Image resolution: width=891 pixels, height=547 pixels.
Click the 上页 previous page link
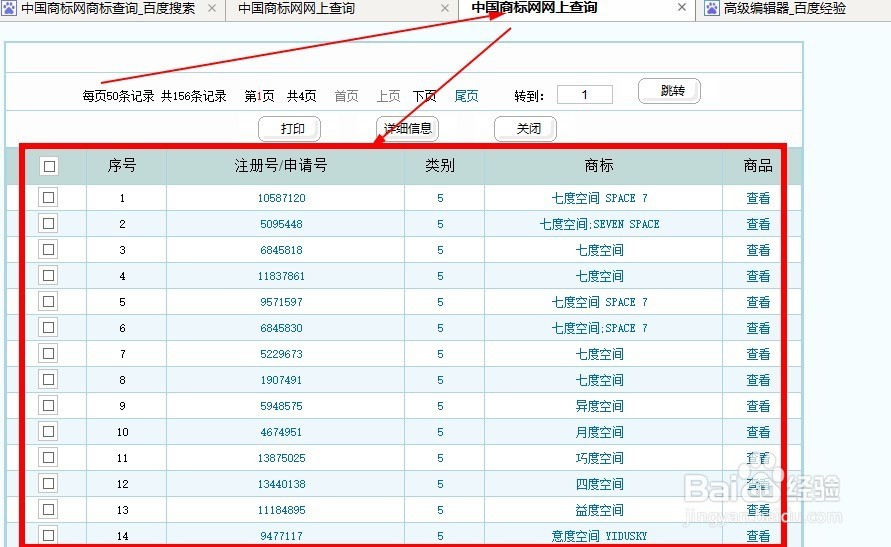click(389, 96)
